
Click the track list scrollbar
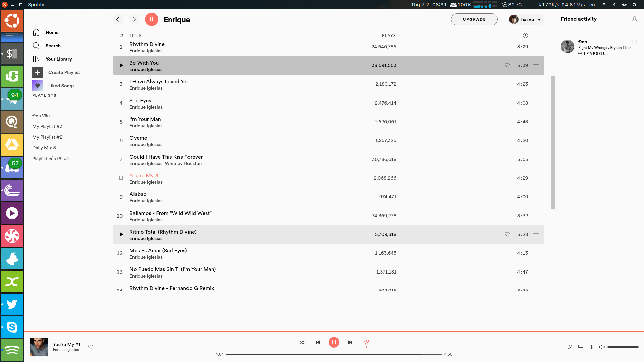coord(553,143)
